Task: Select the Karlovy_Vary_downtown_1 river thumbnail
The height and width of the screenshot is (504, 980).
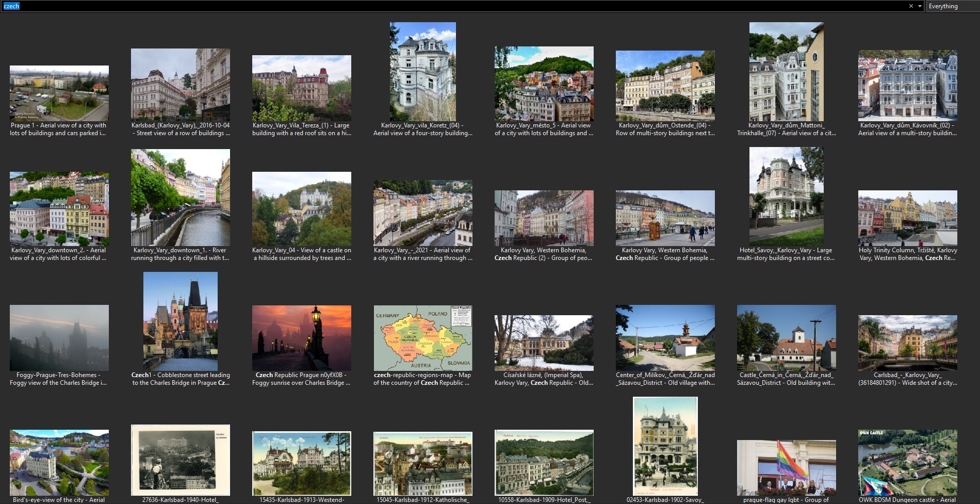Action: [181, 198]
